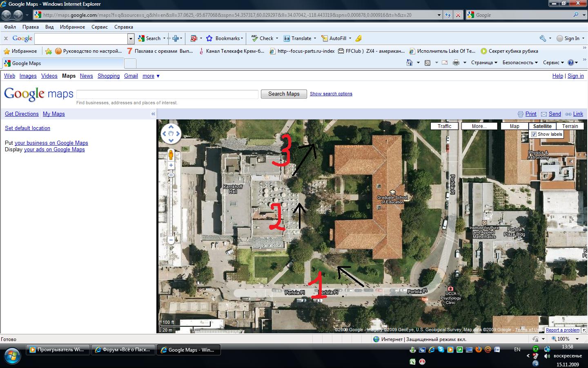Open the Правка menu

point(30,27)
